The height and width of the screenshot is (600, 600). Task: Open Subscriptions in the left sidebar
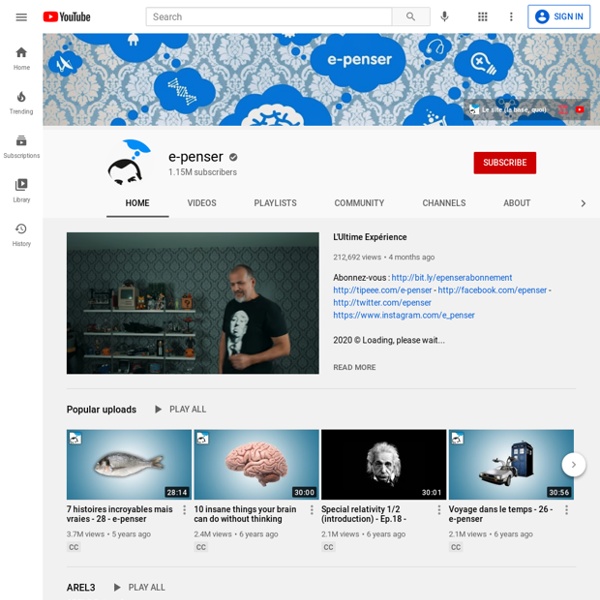tap(21, 147)
